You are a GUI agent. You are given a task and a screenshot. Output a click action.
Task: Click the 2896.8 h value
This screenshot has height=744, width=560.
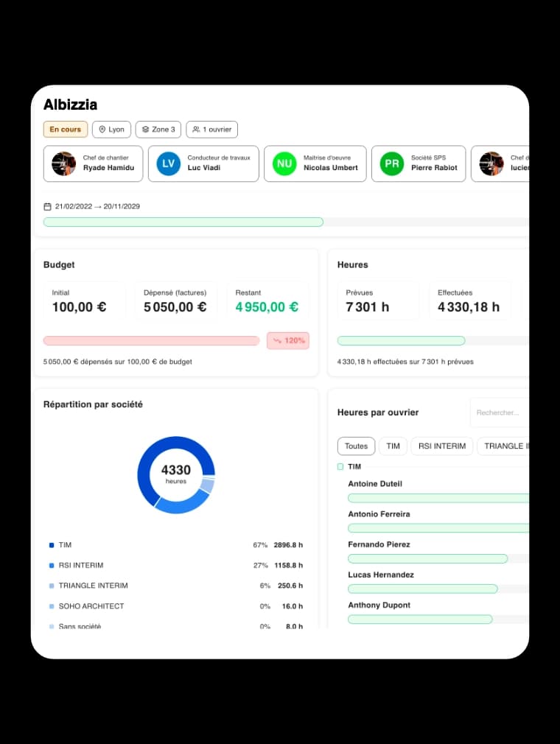tap(288, 545)
